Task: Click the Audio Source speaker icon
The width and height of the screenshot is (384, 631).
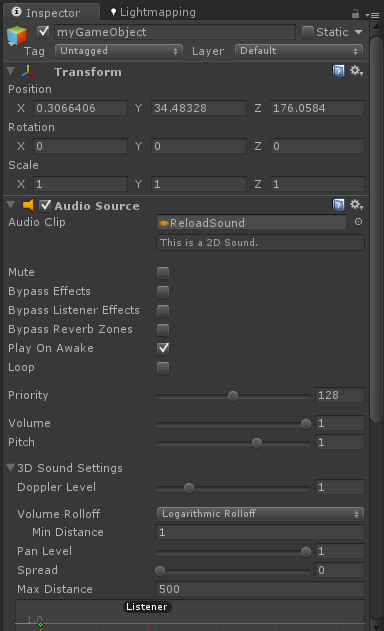Action: coord(28,205)
